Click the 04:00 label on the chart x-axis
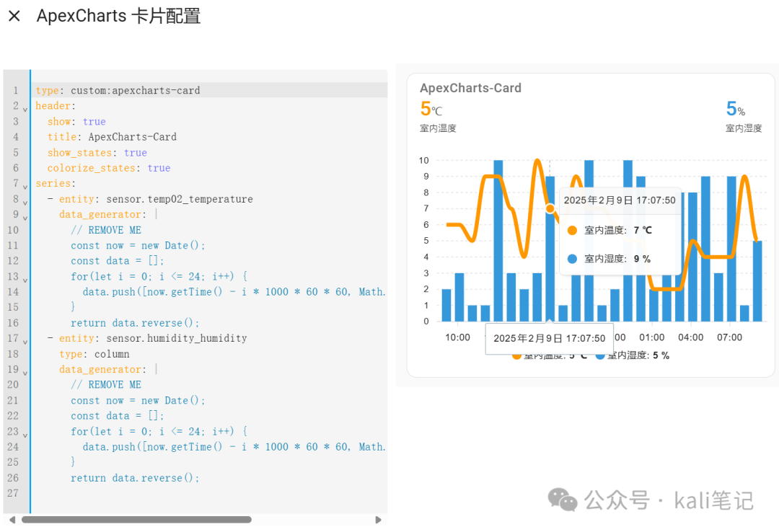 tap(690, 338)
